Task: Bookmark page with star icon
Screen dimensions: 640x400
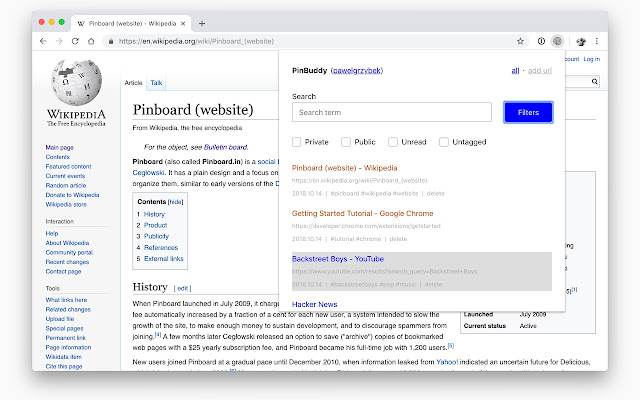Action: [x=520, y=41]
